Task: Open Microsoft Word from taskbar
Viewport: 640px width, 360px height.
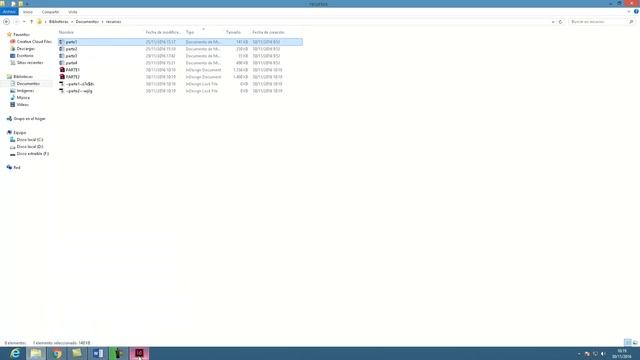Action: (98, 353)
